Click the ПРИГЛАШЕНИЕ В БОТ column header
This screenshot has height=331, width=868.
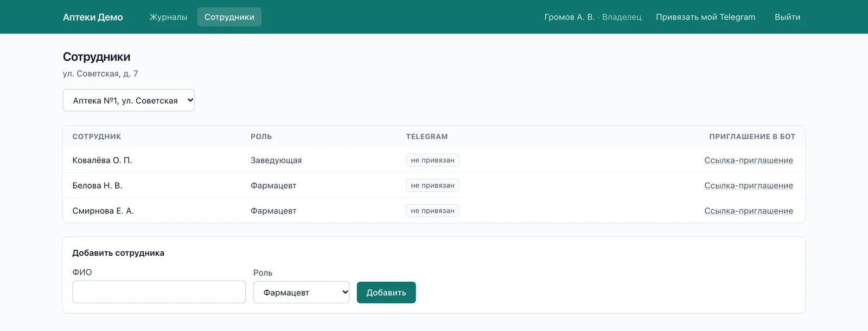752,137
